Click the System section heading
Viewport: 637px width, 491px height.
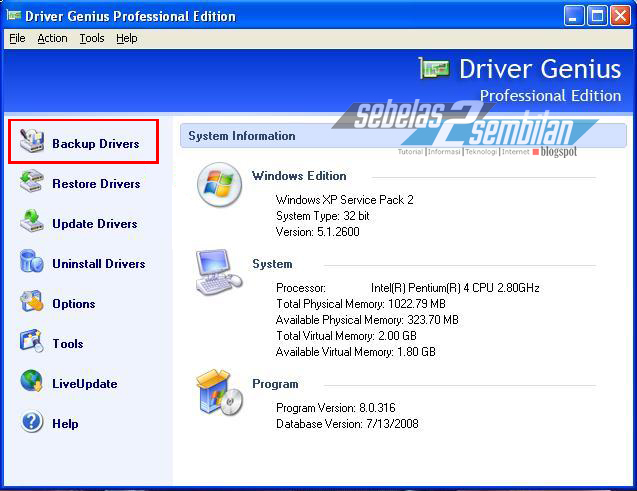coord(272,264)
